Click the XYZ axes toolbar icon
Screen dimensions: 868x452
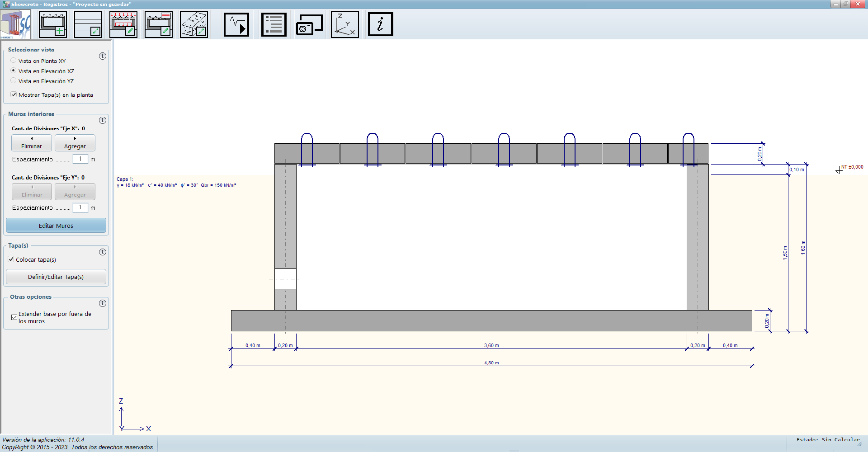click(345, 24)
